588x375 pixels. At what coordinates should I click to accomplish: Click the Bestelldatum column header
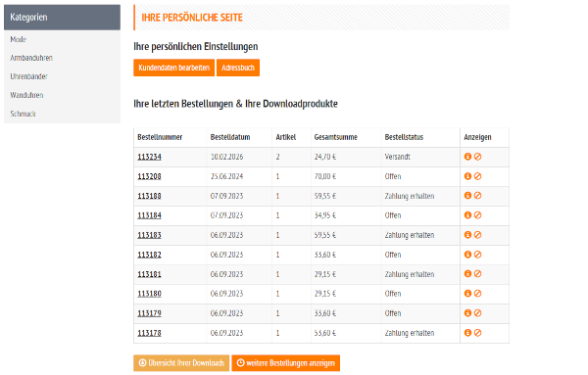(x=230, y=137)
